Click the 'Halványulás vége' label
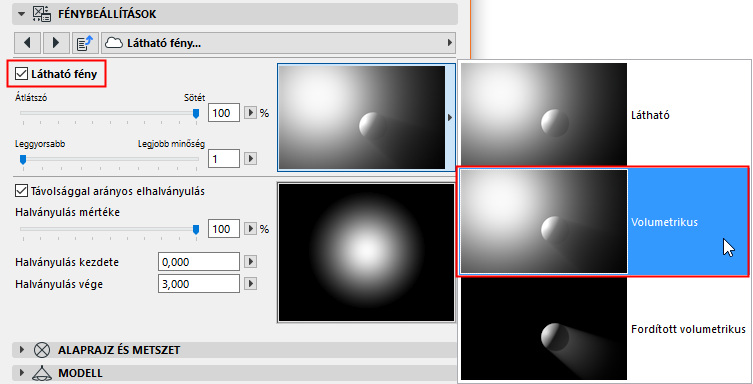 click(x=59, y=284)
